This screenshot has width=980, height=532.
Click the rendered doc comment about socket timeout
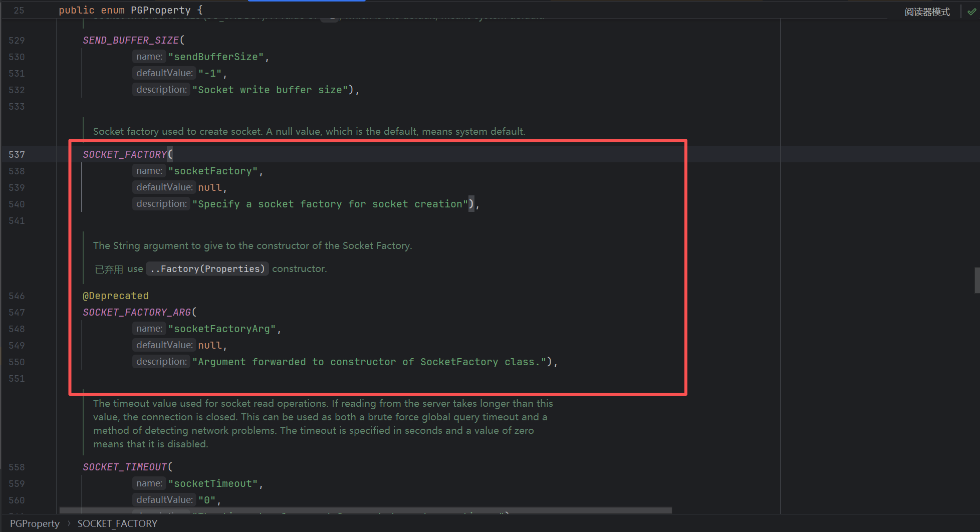(323, 423)
